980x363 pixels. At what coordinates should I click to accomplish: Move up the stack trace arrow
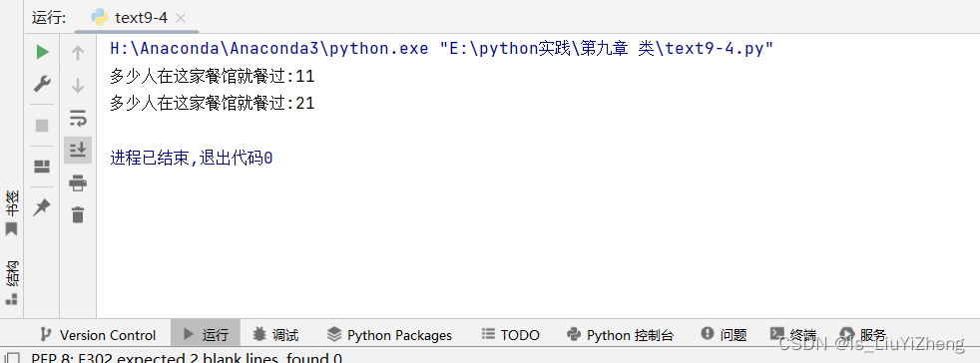coord(78,53)
